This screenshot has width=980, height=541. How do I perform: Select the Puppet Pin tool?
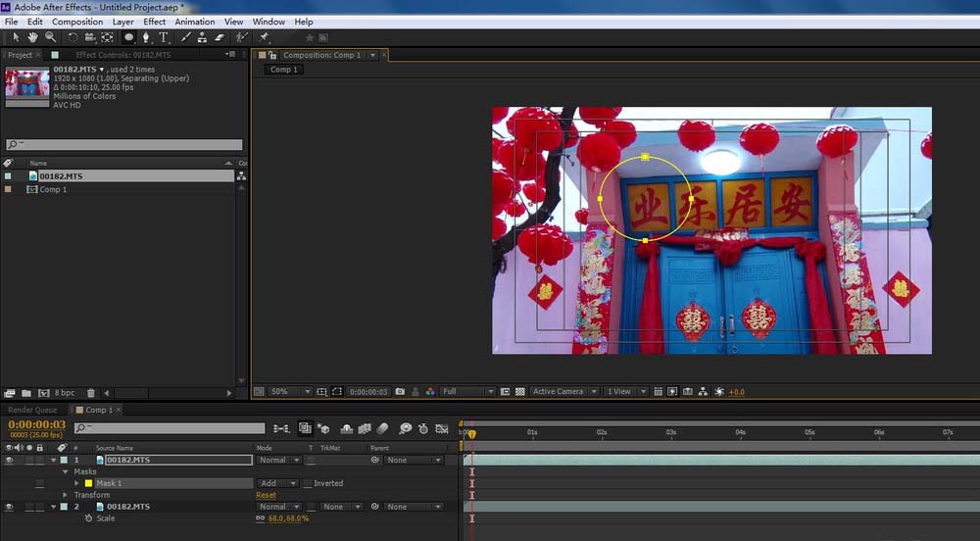pos(264,37)
